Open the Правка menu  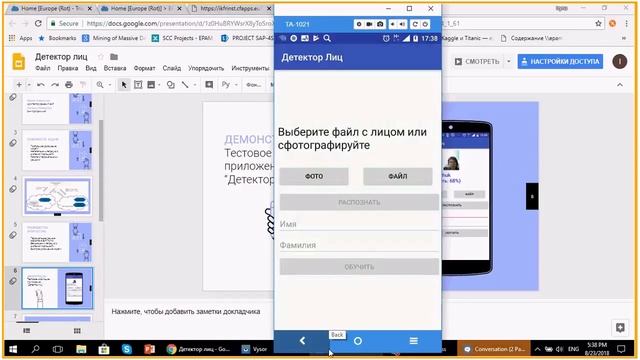pos(68,68)
